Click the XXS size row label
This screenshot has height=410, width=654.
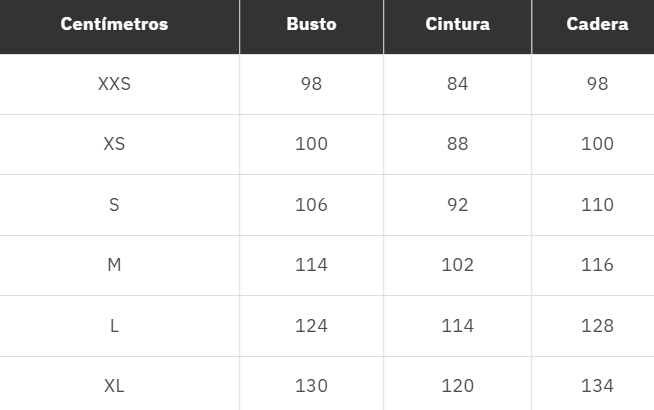pos(114,84)
